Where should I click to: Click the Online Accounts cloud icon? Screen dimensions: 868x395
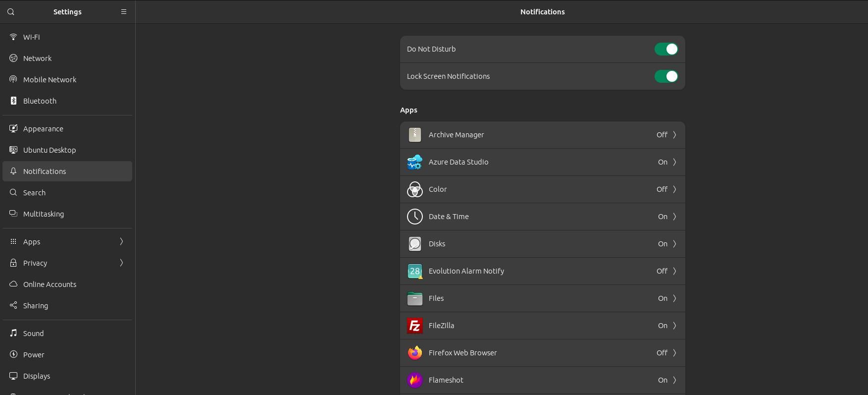point(13,284)
